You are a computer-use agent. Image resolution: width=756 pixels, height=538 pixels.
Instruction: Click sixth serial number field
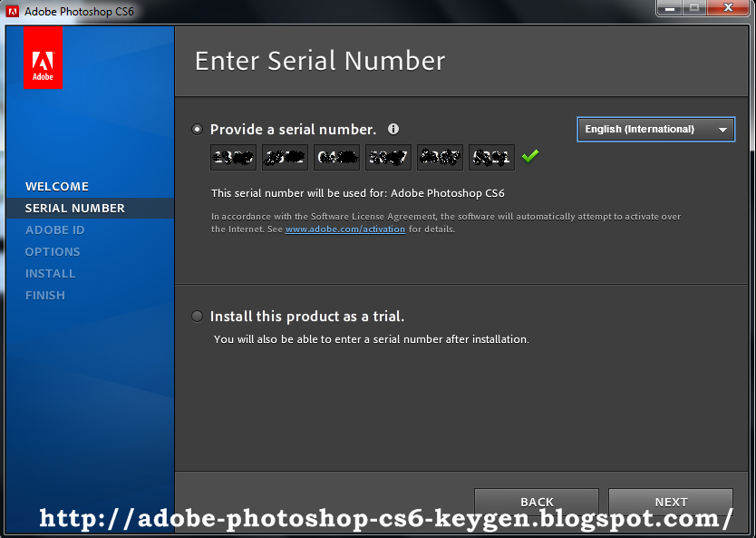(x=491, y=157)
